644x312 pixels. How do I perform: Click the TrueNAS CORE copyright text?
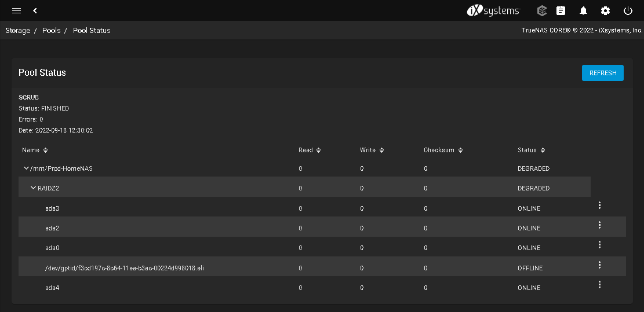[x=582, y=30]
